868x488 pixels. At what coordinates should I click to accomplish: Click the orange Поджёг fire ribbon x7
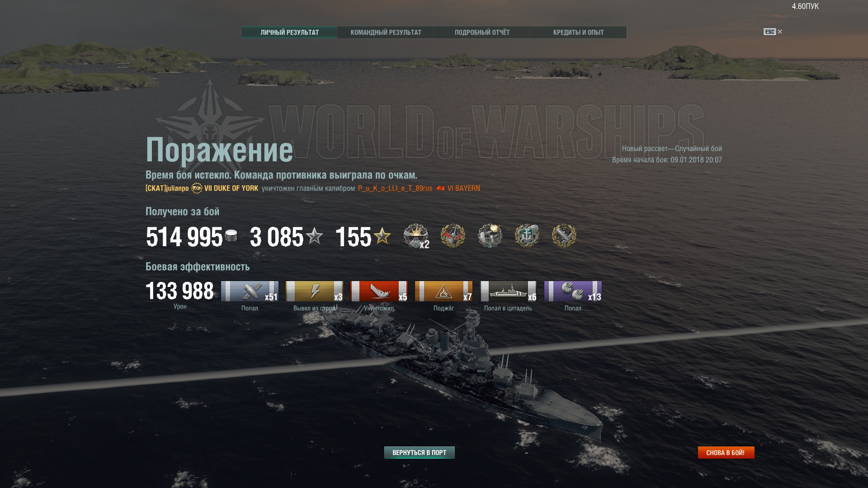coord(443,291)
